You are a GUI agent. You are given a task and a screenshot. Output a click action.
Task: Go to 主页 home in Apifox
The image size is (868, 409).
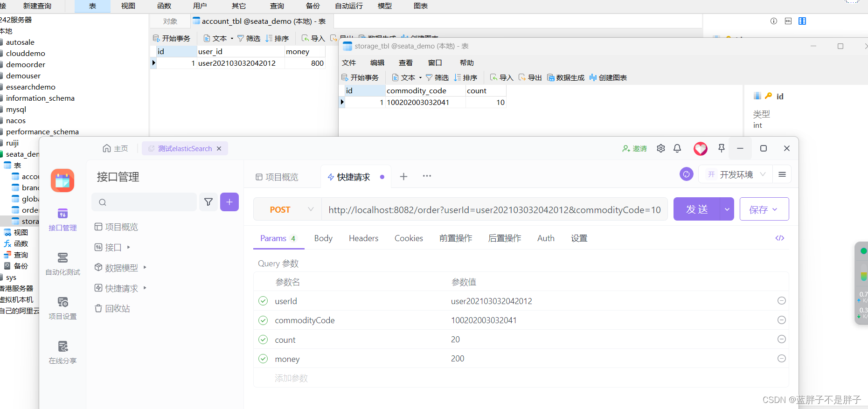pyautogui.click(x=115, y=148)
